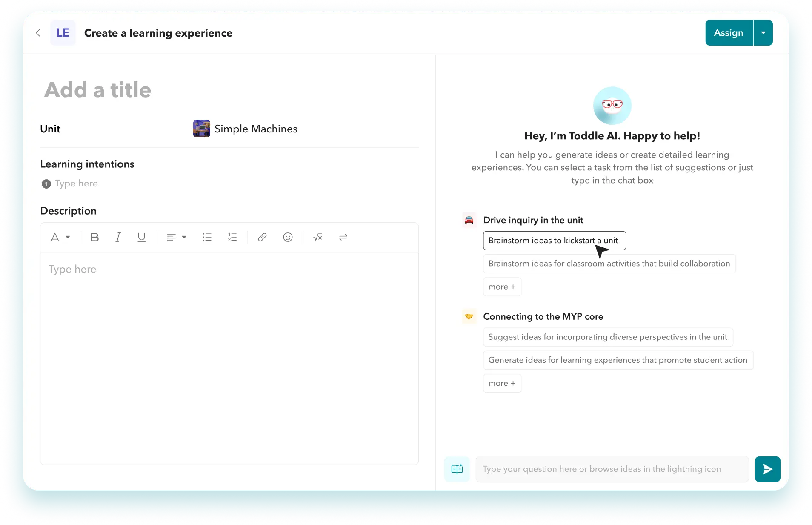Open the Assign options dropdown arrow

point(763,33)
